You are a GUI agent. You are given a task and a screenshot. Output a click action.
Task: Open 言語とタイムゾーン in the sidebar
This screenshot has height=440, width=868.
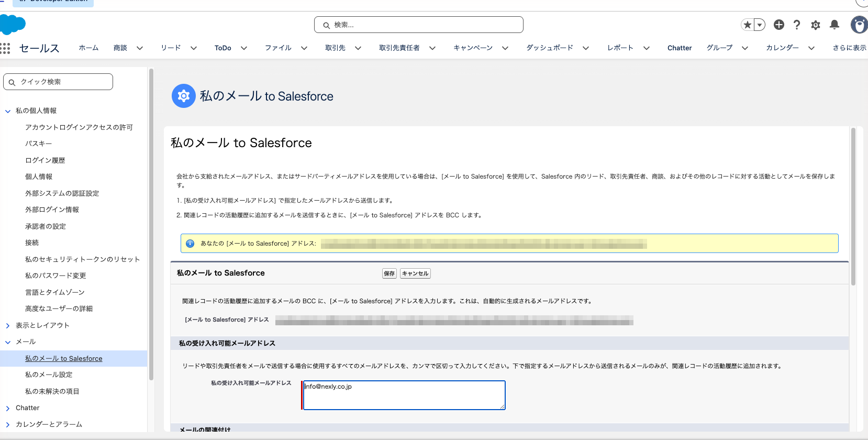point(55,292)
